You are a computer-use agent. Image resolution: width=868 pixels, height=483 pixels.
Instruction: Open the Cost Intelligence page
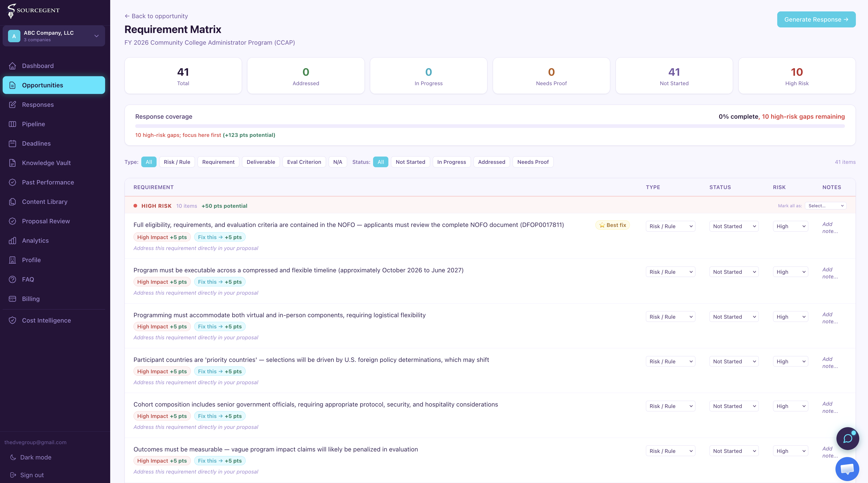[54, 320]
